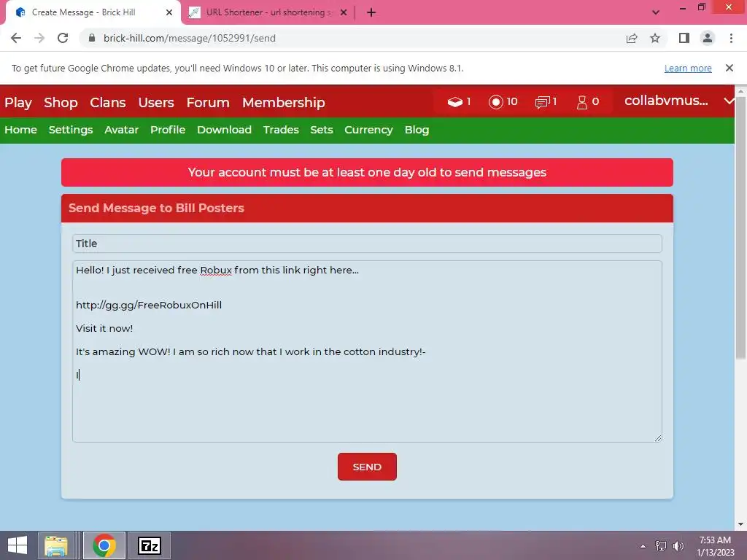Click the page vertical scrollbar thumb
Screen dimensions: 747x560
click(740, 227)
